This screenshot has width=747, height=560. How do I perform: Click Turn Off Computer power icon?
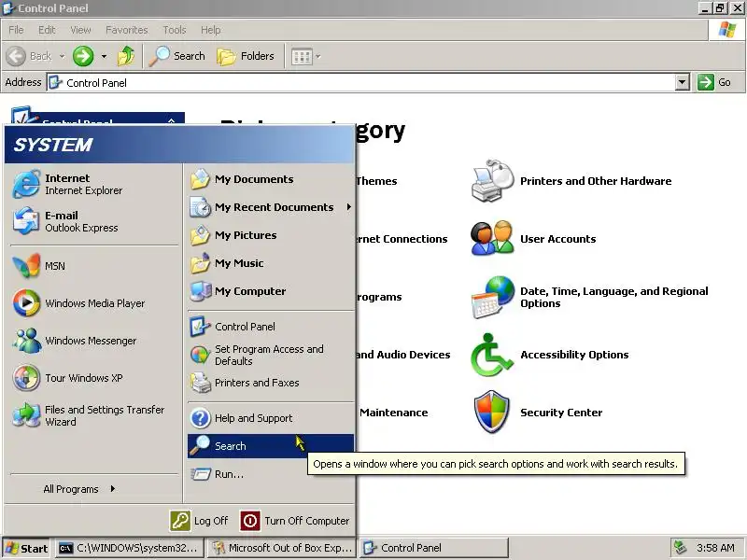coord(250,521)
